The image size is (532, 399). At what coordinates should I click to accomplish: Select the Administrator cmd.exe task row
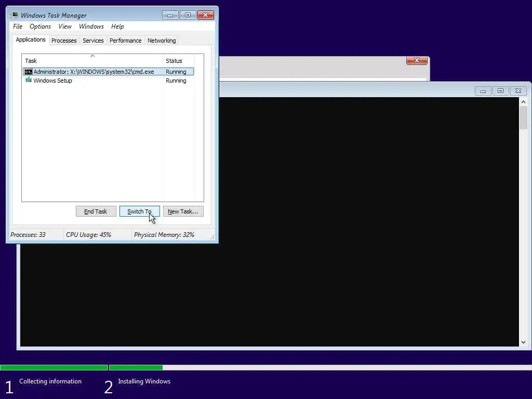(108, 72)
